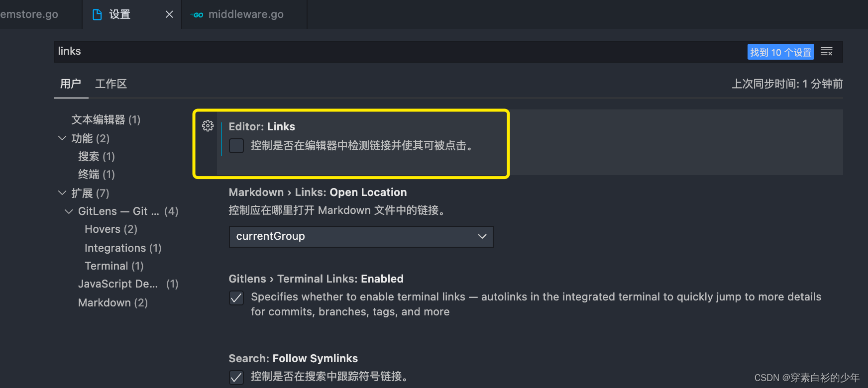
Task: Open the currentGroup dropdown for Markdown links
Action: pos(361,236)
